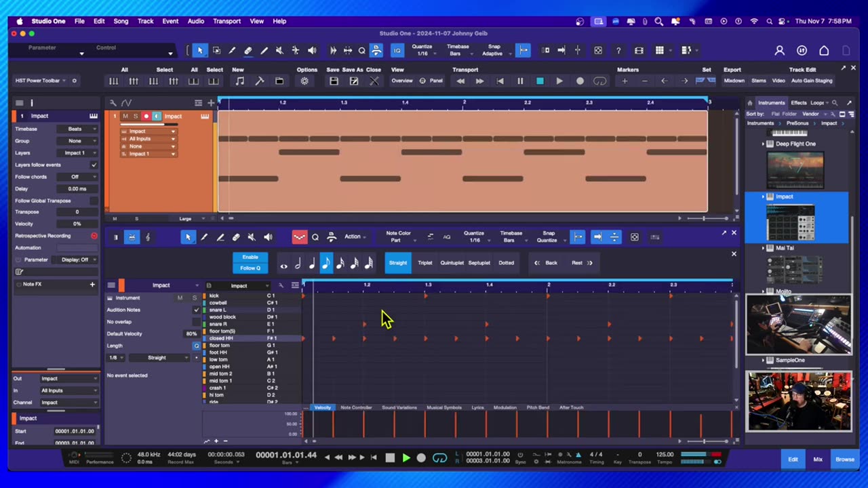The image size is (868, 488).
Task: Select the Pitch Bend lane tab
Action: (x=538, y=407)
